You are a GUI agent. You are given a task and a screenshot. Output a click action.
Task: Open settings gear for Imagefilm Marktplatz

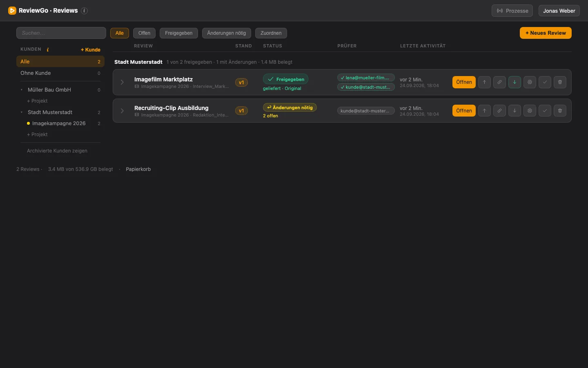530,82
